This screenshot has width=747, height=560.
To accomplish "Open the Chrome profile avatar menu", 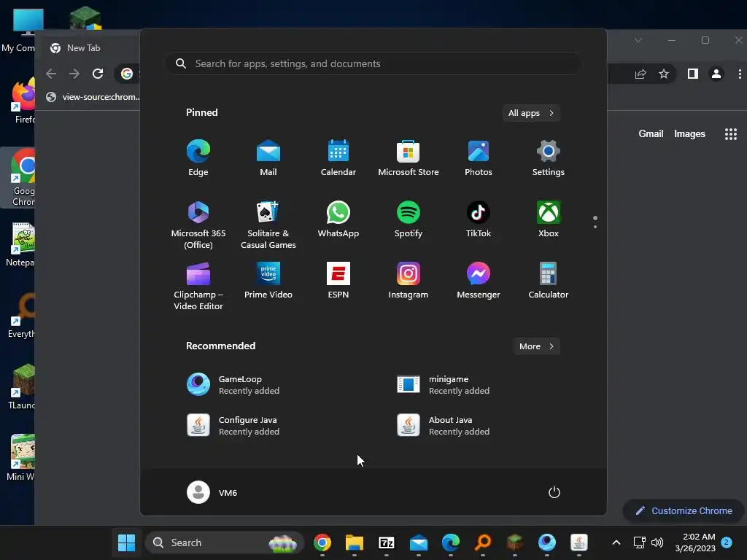I will (716, 74).
